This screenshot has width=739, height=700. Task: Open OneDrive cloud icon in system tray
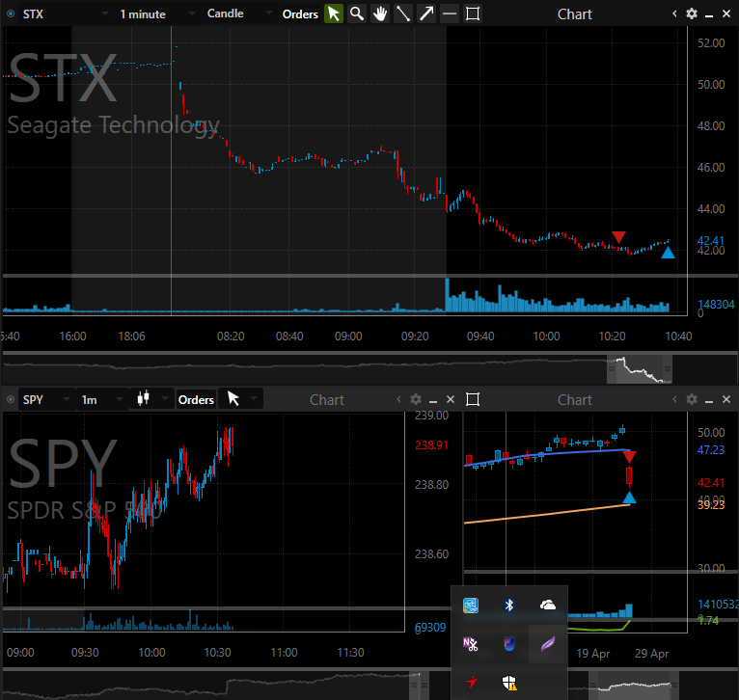pos(548,605)
